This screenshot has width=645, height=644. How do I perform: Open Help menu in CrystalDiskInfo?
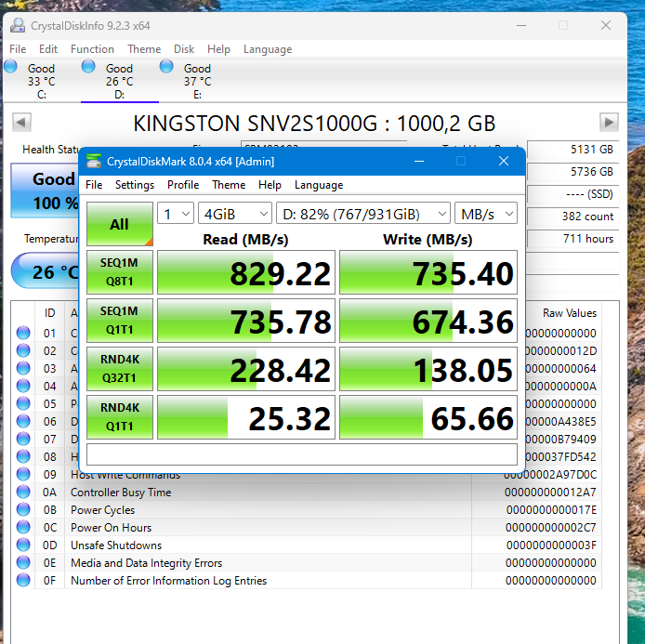coord(218,49)
